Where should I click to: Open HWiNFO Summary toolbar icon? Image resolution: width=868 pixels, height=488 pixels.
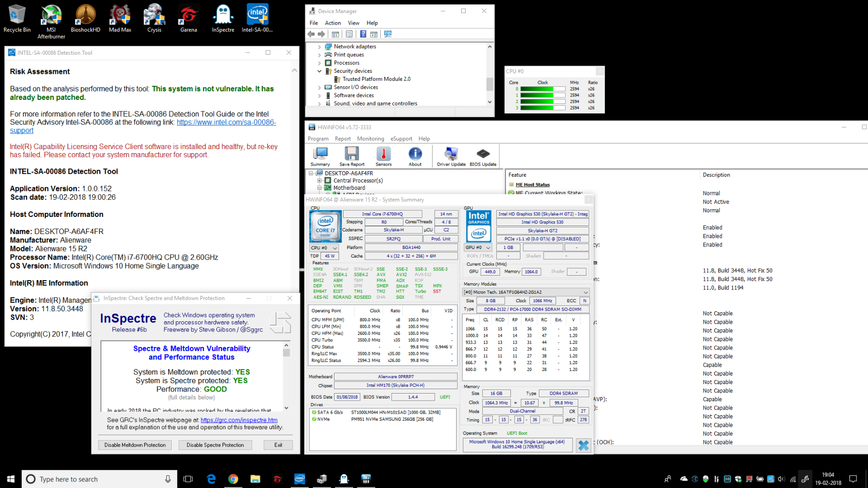click(x=320, y=157)
